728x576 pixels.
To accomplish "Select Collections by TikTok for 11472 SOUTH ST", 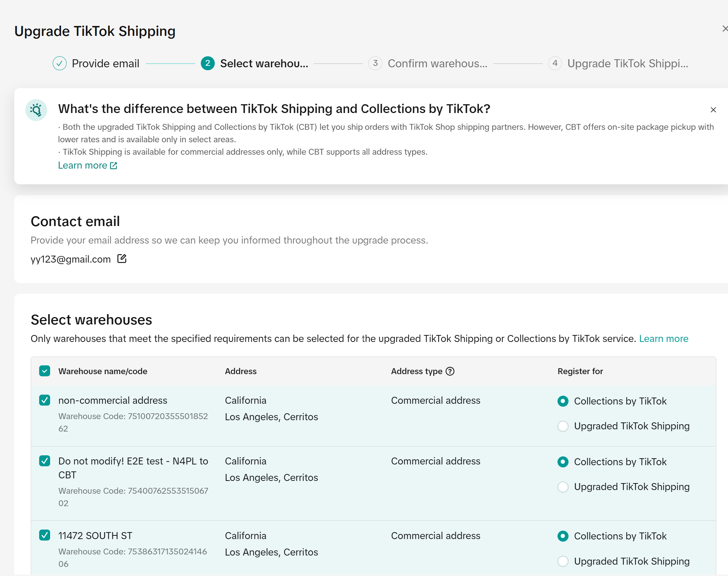I will click(x=563, y=536).
